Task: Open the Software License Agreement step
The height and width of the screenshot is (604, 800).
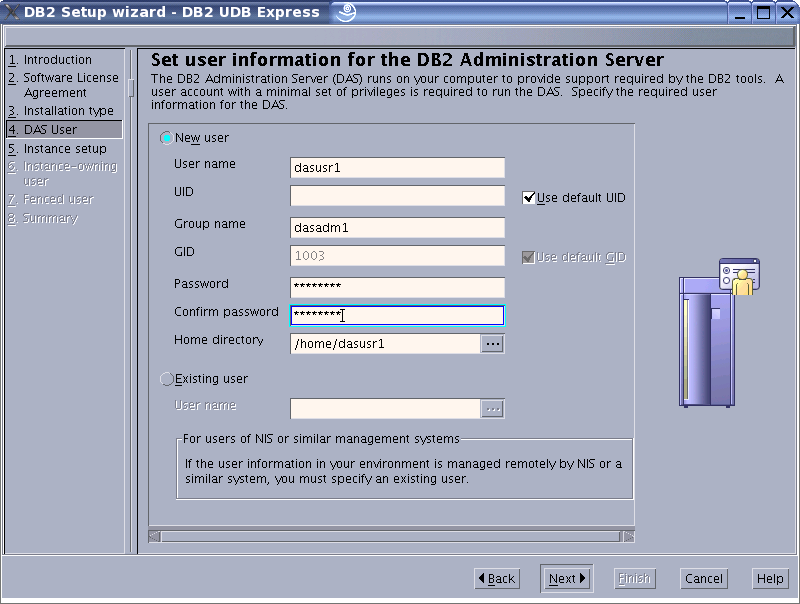Action: click(64, 85)
